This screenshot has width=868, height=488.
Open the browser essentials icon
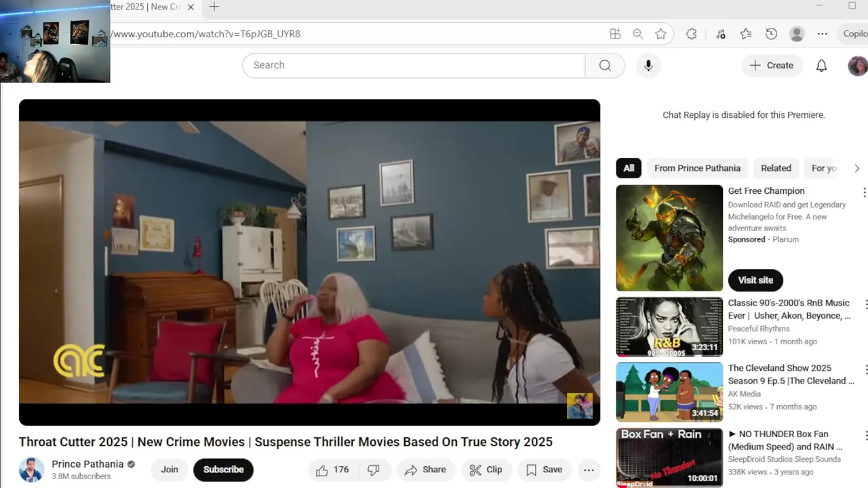(x=720, y=34)
